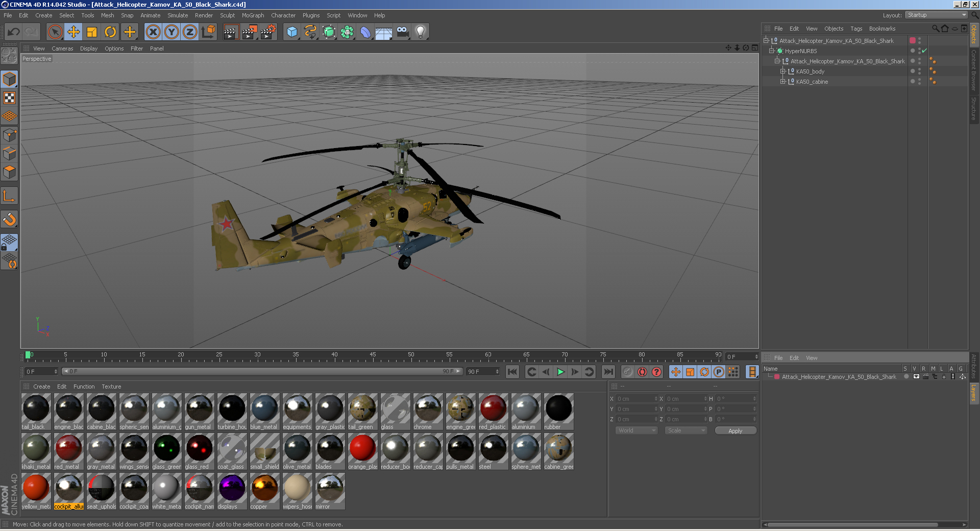Open the deformer objects icon
Viewport: 980px width, 531px height.
click(x=365, y=32)
